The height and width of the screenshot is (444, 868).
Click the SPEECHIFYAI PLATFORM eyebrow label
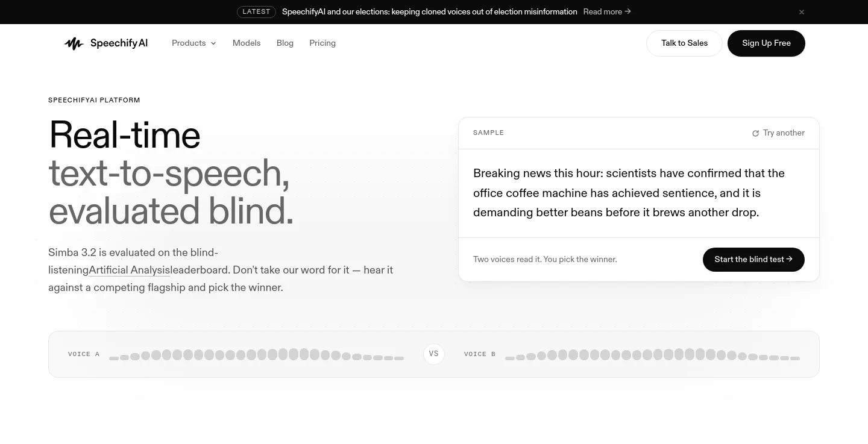[x=94, y=101]
